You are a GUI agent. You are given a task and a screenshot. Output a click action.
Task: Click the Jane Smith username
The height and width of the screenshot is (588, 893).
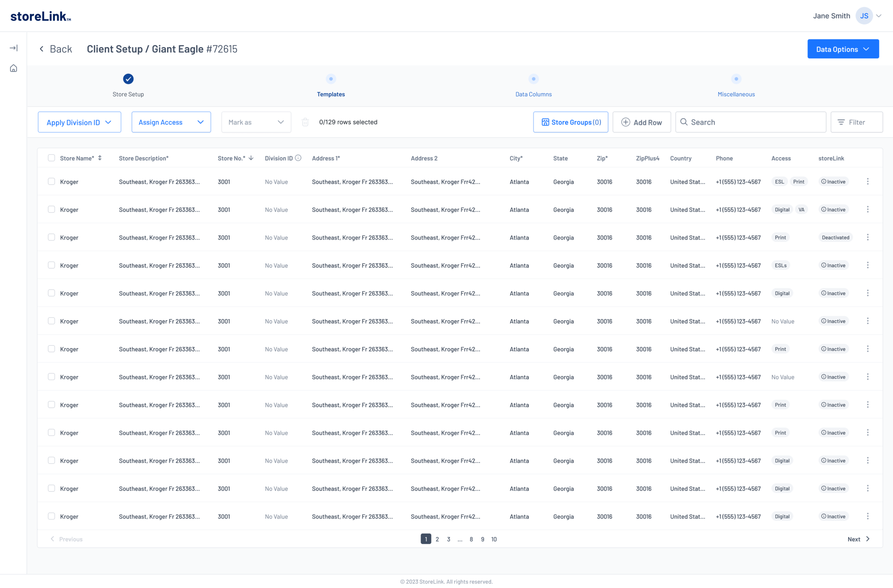click(831, 16)
